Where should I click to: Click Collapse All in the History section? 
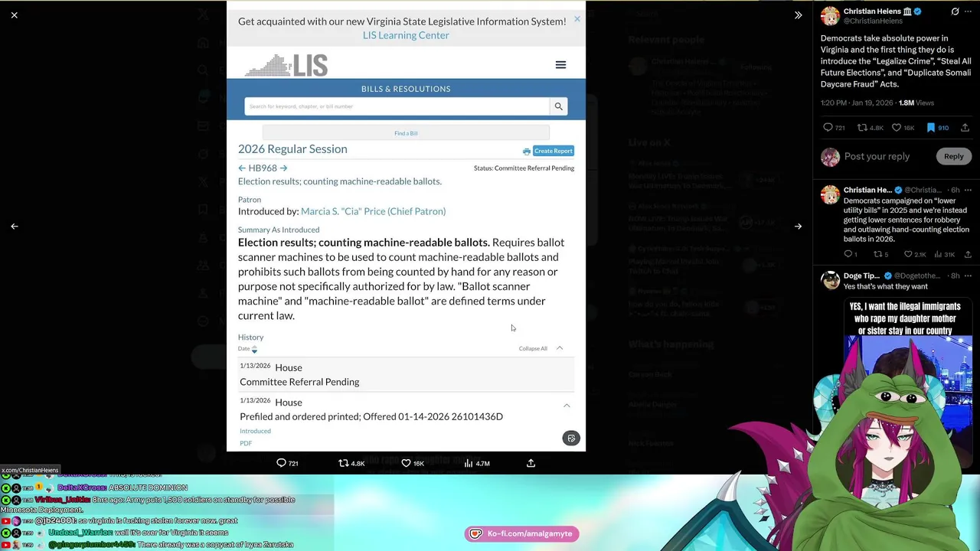pos(533,348)
